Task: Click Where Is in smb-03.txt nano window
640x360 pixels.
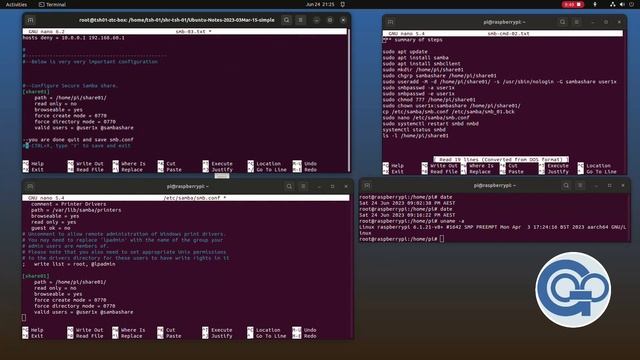Action: 129,164
